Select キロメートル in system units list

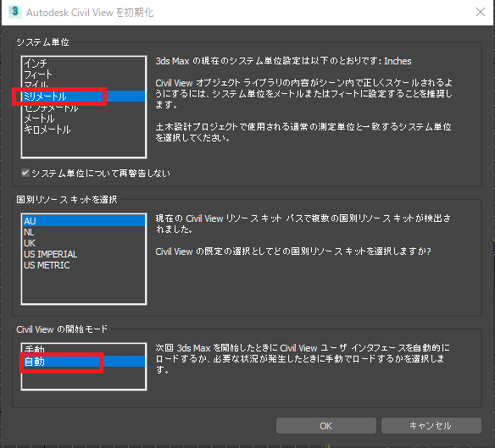pos(84,130)
